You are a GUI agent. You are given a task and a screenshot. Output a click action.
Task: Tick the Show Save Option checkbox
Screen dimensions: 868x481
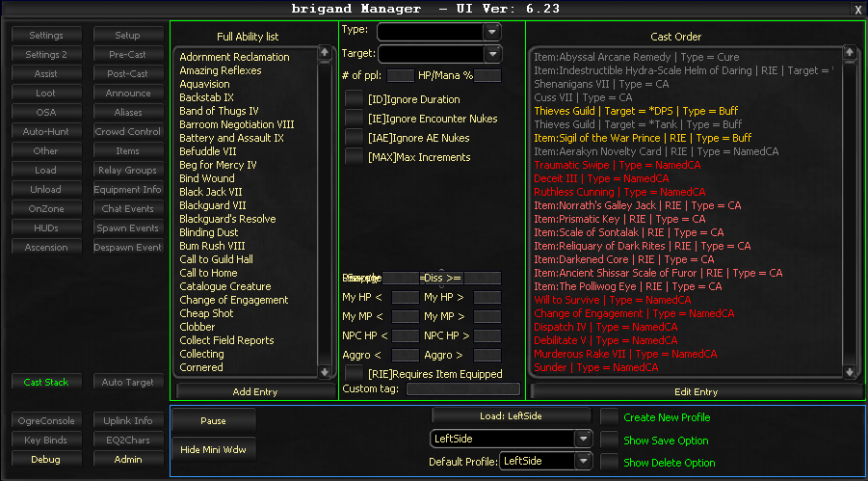tap(610, 441)
